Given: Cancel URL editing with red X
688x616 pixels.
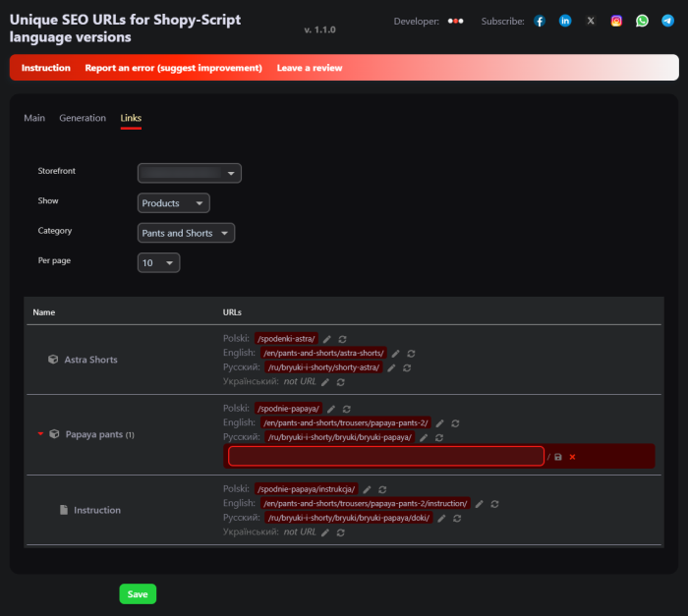Looking at the screenshot, I should coord(572,457).
